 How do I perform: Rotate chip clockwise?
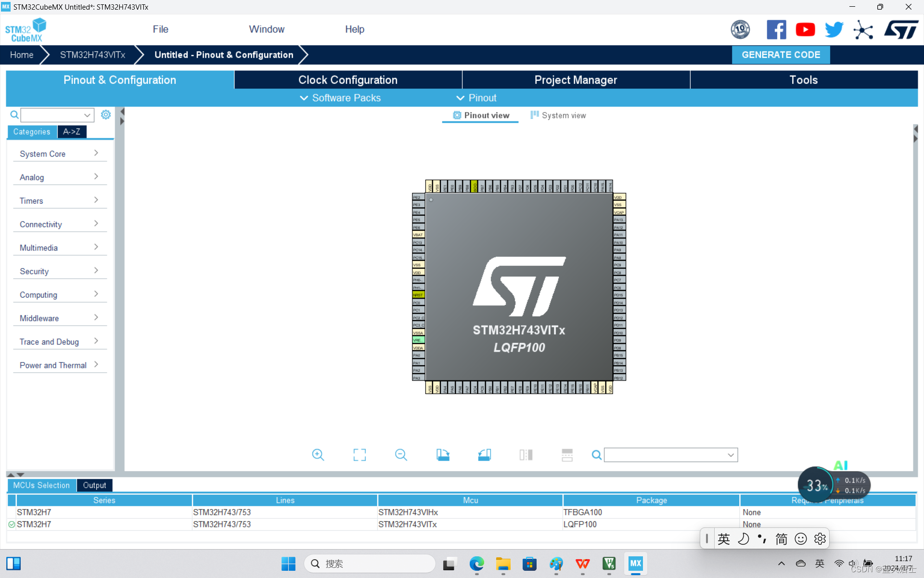[443, 455]
